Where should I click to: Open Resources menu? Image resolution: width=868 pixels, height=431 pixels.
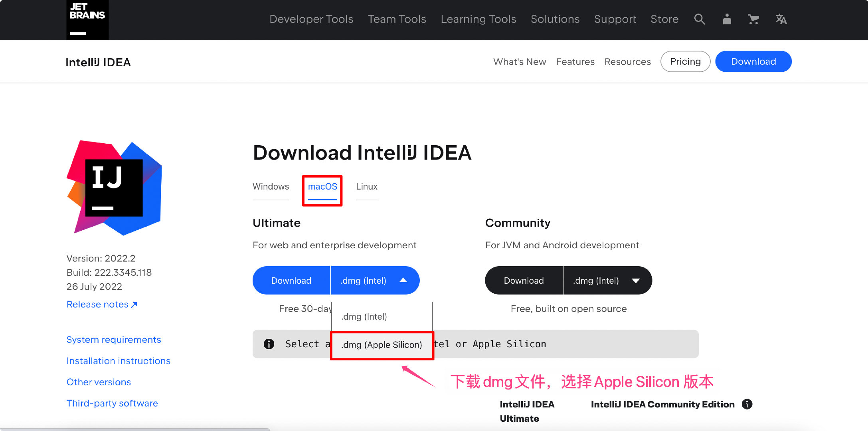pyautogui.click(x=627, y=62)
